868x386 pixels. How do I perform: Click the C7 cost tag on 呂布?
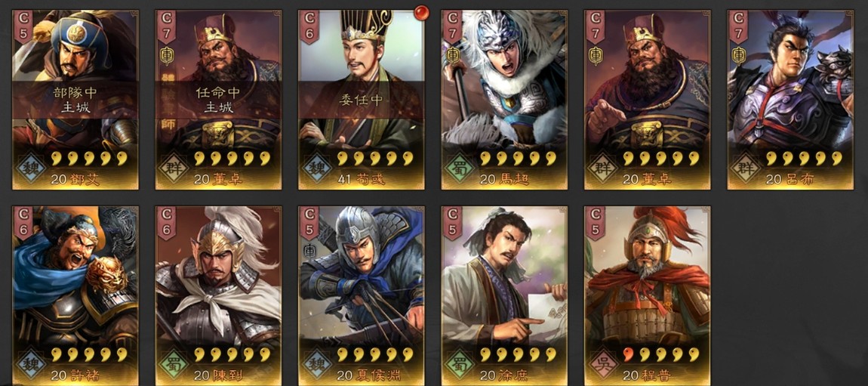point(738,26)
